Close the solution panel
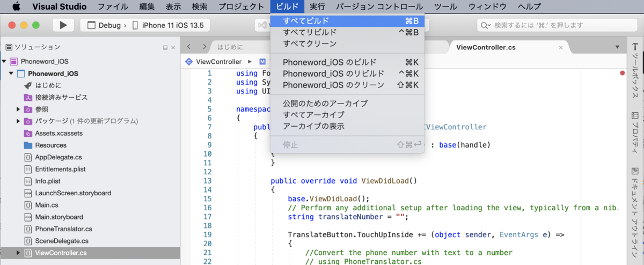 [x=173, y=47]
